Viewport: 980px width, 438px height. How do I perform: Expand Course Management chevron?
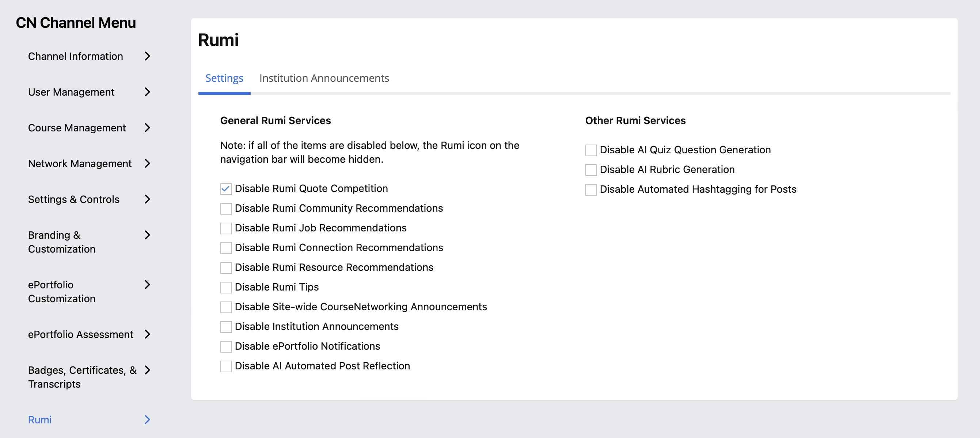coord(148,128)
